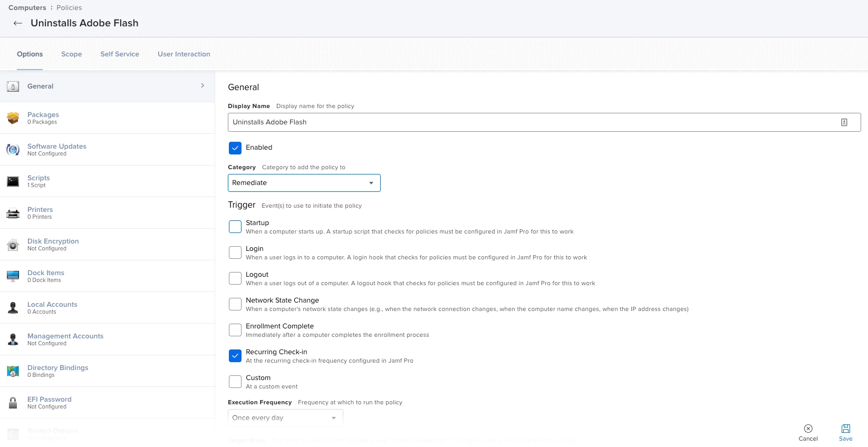Click the Packages box icon
Screen dimensions: 868x447
pyautogui.click(x=13, y=118)
